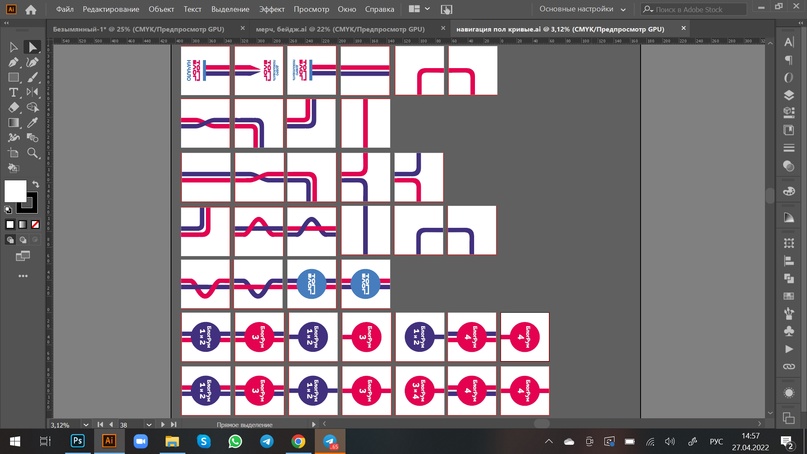Pick the Gradient tool
The width and height of the screenshot is (807, 454).
(14, 123)
